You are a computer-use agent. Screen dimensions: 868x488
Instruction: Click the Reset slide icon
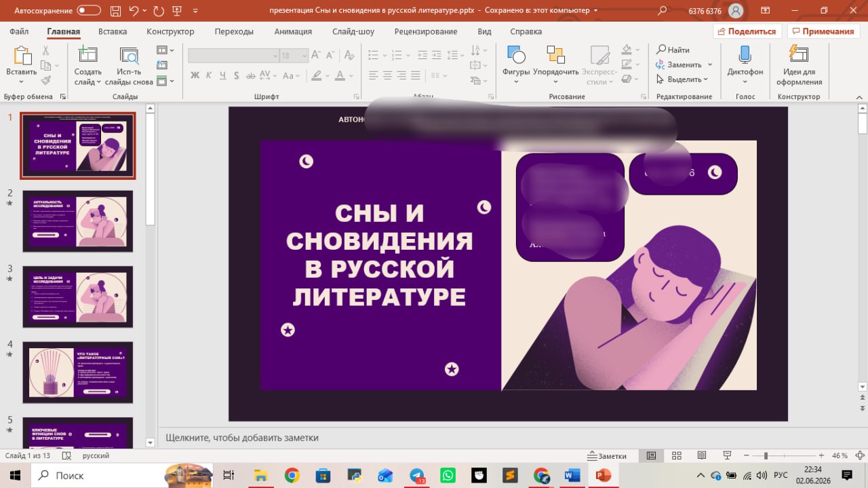161,65
